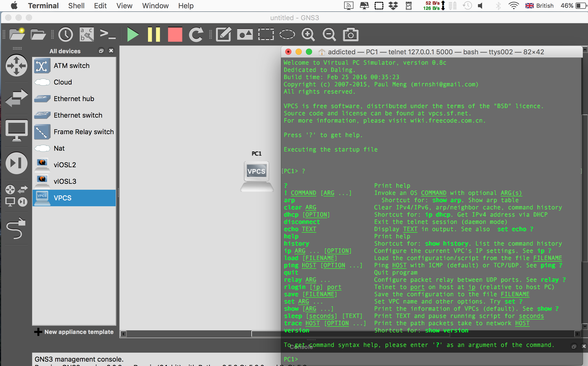Browse switches in the device sidebar
This screenshot has width=588, height=366.
pos(17,98)
